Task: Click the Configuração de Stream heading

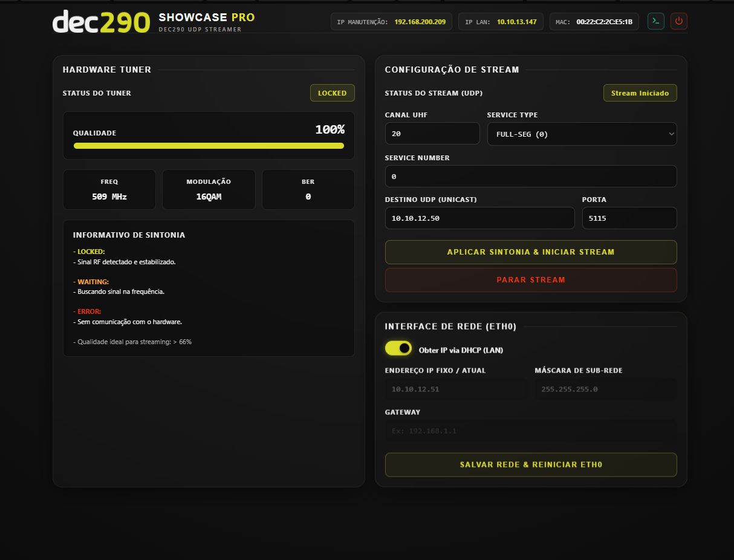Action: 452,70
